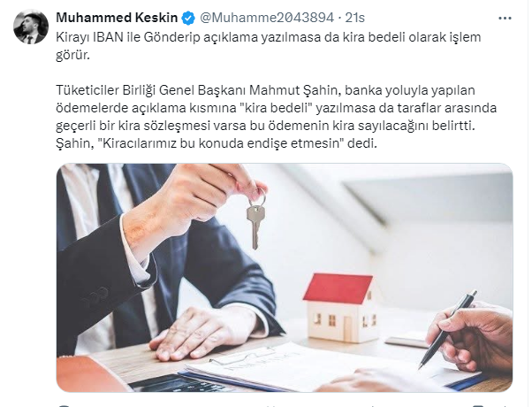Click the share icon at bottom right
This screenshot has width=532, height=407.
(505, 405)
